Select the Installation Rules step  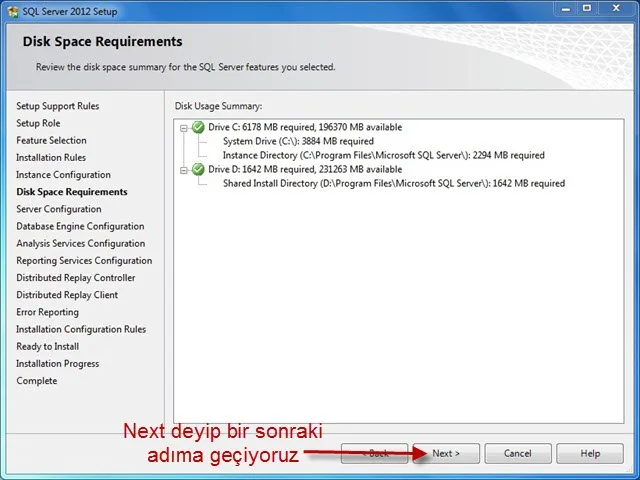[51, 158]
